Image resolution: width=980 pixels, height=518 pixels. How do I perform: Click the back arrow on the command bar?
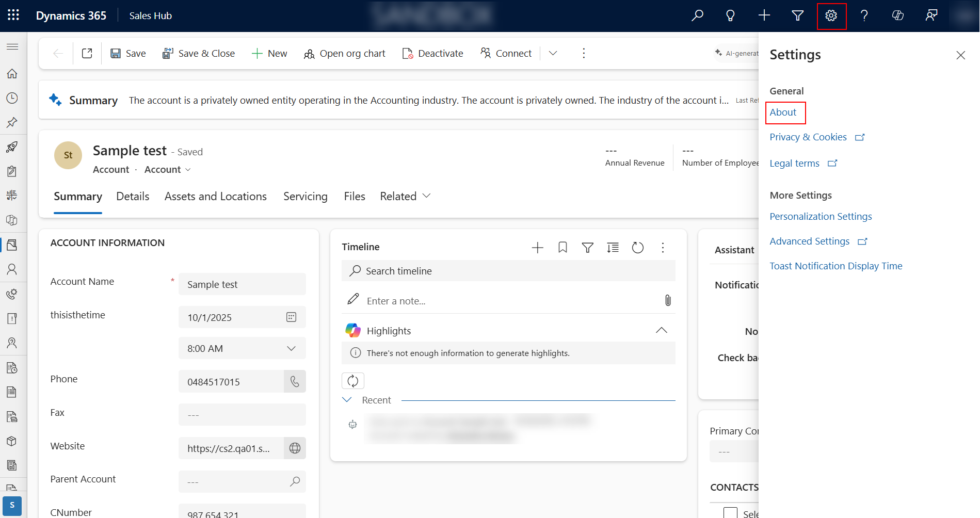(58, 53)
